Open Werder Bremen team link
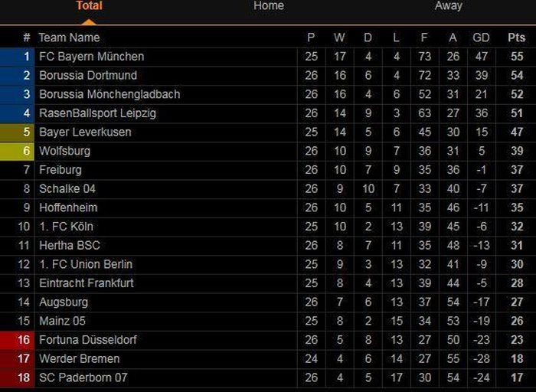Viewport: 536px width, 392px height. pyautogui.click(x=80, y=359)
